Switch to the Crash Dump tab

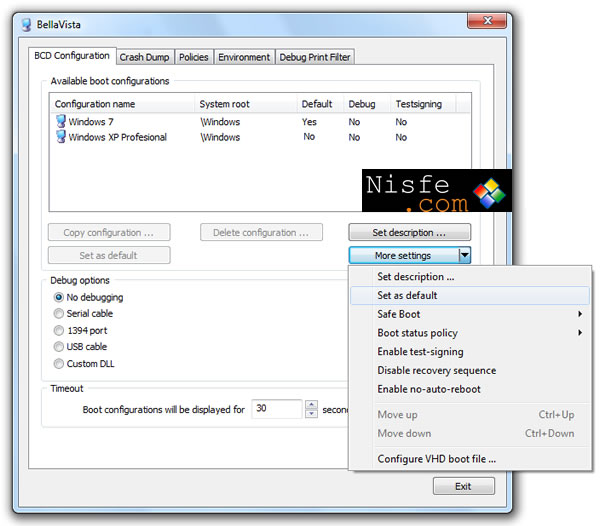[x=145, y=57]
